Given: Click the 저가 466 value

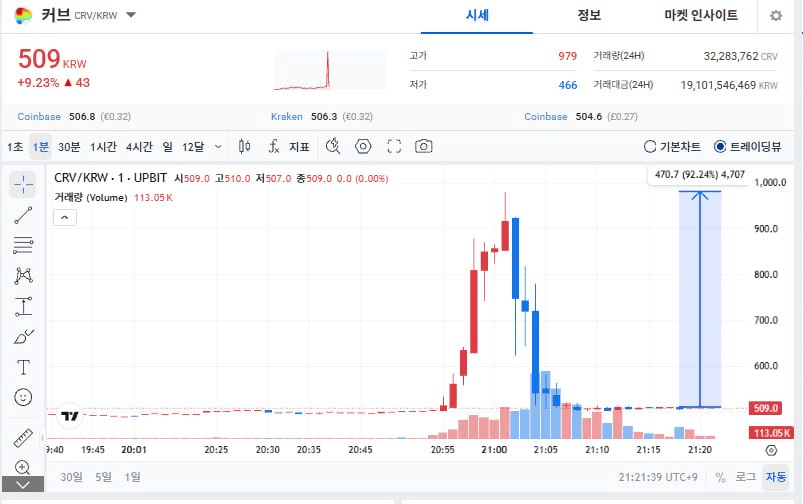Looking at the screenshot, I should pyautogui.click(x=567, y=85).
